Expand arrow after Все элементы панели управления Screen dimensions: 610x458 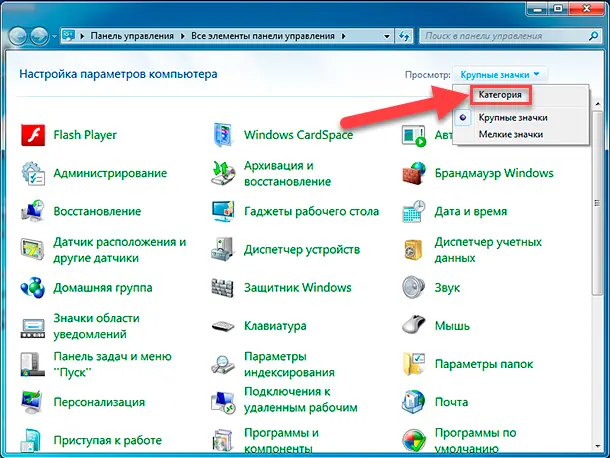click(x=344, y=36)
